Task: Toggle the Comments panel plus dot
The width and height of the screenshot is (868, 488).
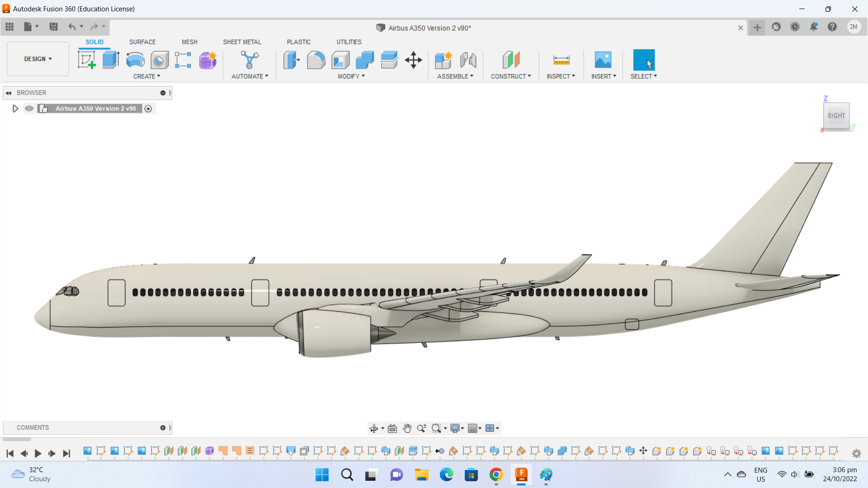Action: point(163,427)
